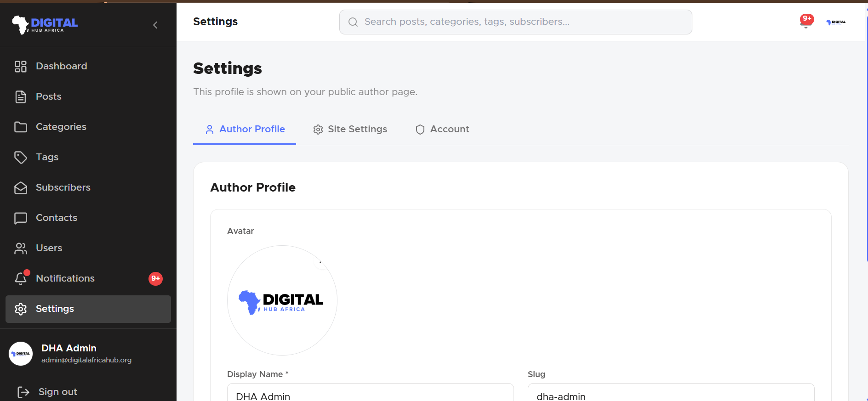Click the Notifications bell icon in sidebar
Screen dimensions: 868x401
[21, 278]
